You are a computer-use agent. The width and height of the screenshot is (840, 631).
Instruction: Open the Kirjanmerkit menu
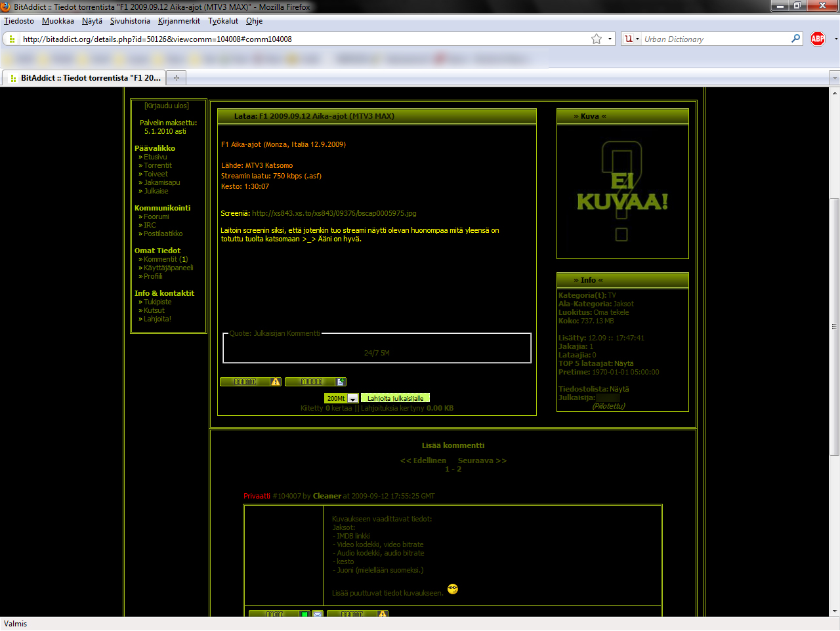click(178, 21)
